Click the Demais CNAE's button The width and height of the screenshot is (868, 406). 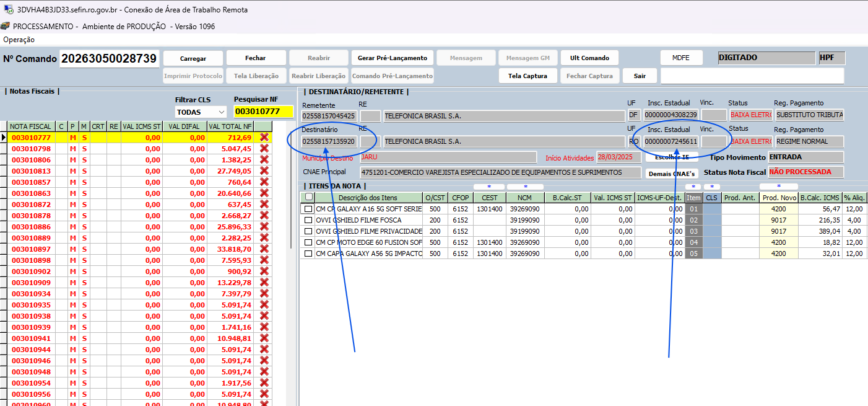(x=672, y=174)
